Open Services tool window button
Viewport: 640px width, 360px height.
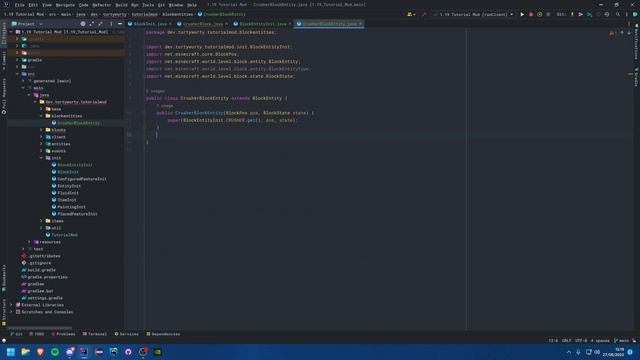pos(127,334)
